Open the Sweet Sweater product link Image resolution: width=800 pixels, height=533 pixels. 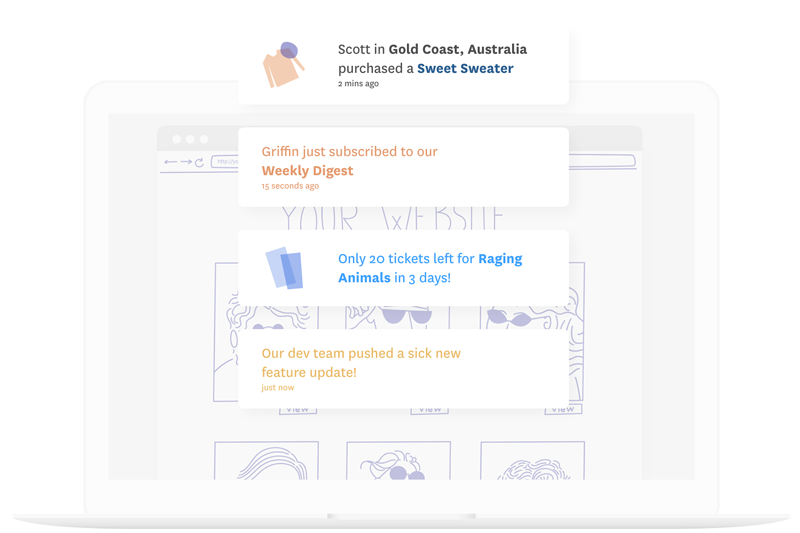(465, 68)
